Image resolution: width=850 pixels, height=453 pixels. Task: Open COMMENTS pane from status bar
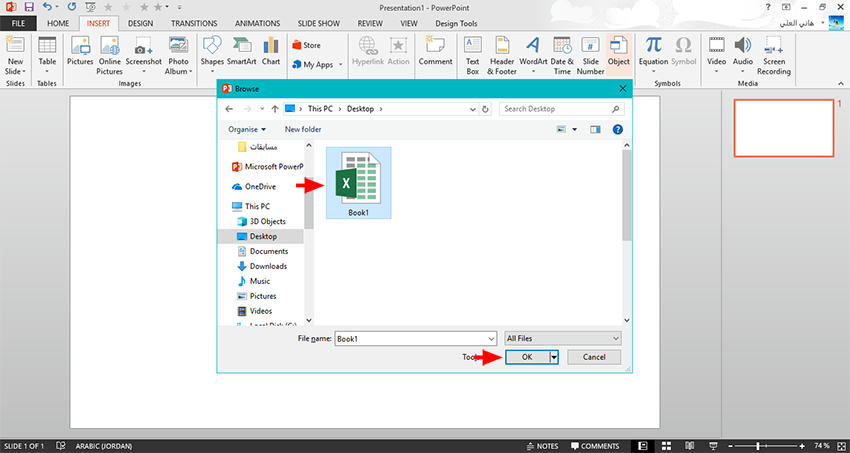click(x=595, y=446)
